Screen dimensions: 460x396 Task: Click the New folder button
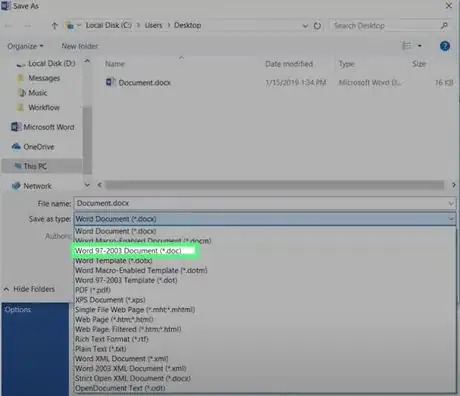pyautogui.click(x=80, y=46)
